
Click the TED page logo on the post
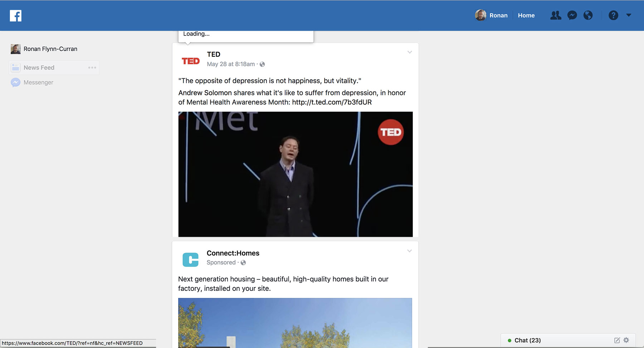click(190, 61)
